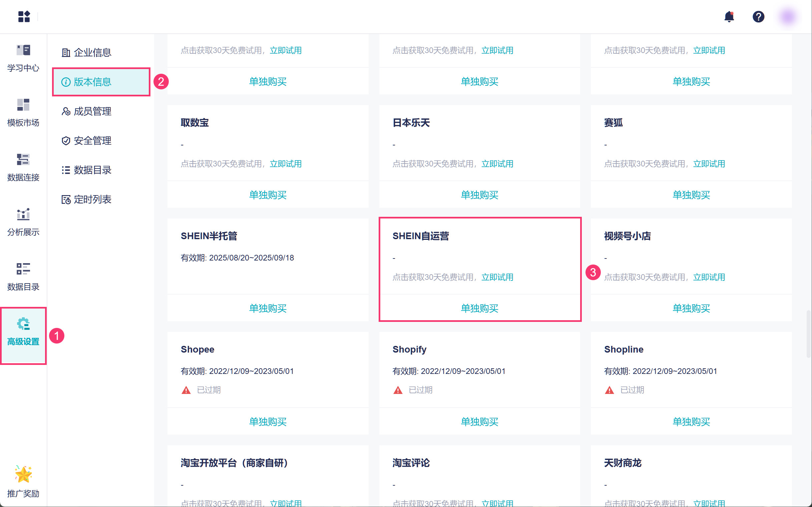
Task: Click 单独购买 for Shopify card
Action: (479, 422)
